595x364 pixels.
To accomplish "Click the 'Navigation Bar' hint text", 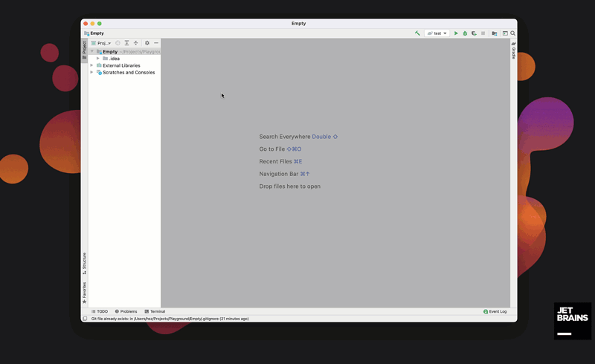I will (278, 174).
